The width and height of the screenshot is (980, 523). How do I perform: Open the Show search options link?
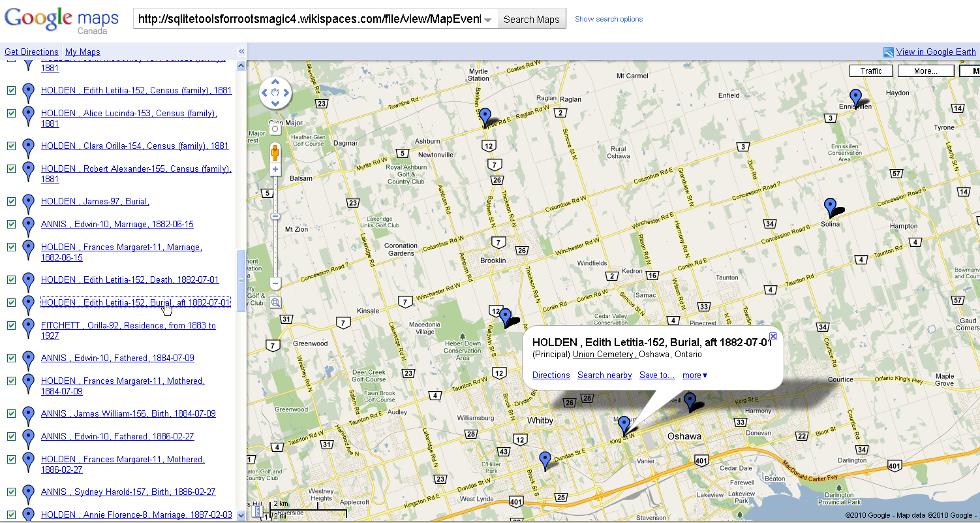point(609,20)
